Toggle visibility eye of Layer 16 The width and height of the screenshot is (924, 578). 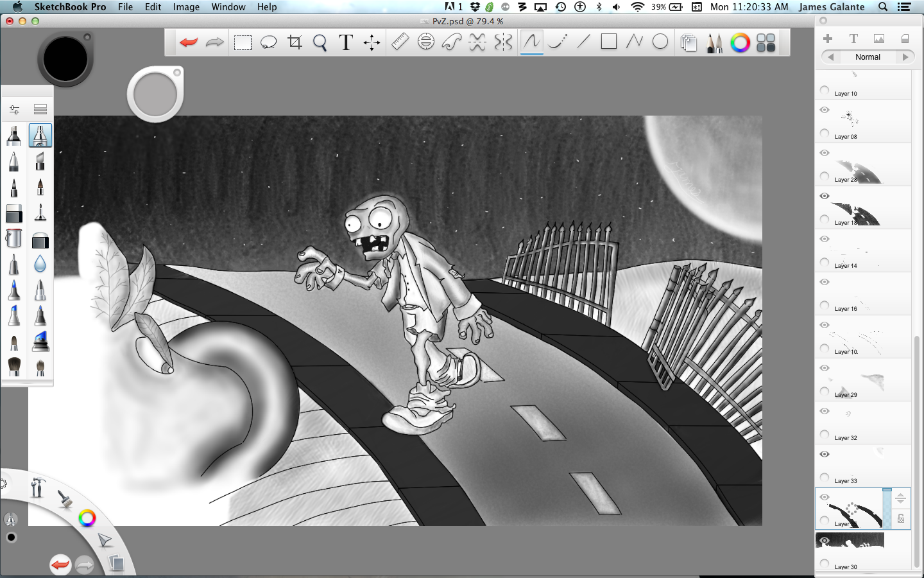[x=825, y=282]
